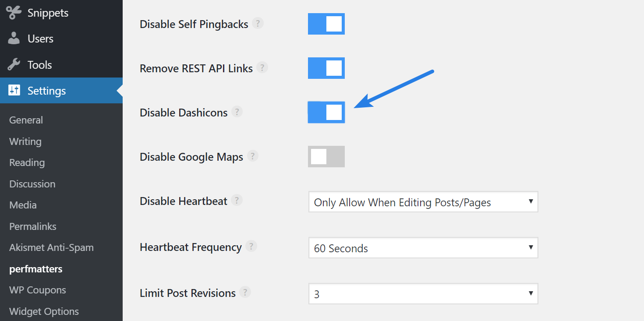Open help tooltip for Remove REST API Links
The height and width of the screenshot is (321, 644).
click(262, 68)
